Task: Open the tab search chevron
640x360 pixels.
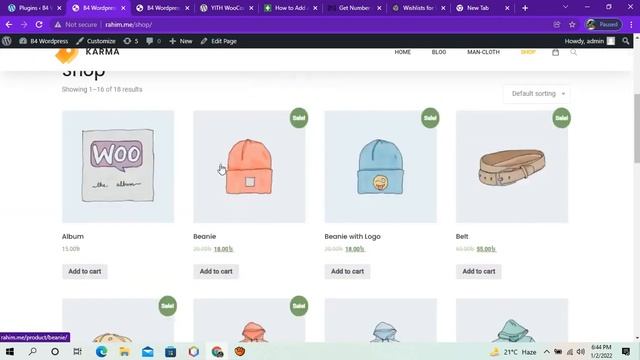Action: (x=565, y=7)
